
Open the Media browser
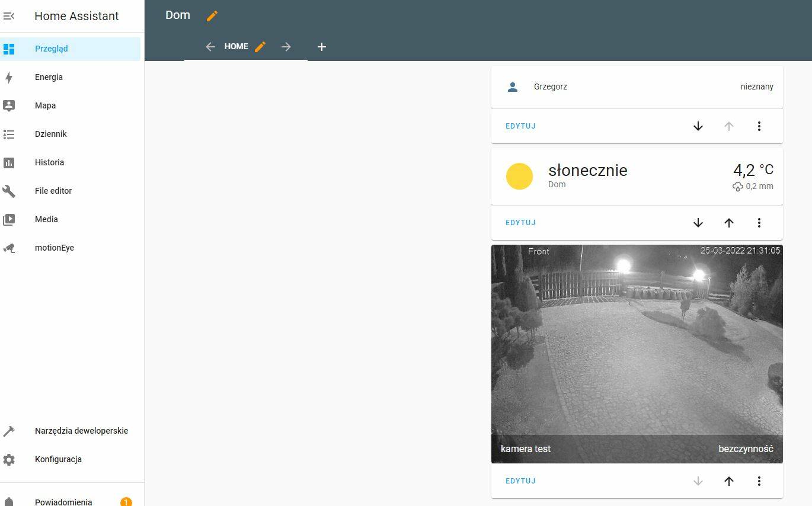coord(70,219)
